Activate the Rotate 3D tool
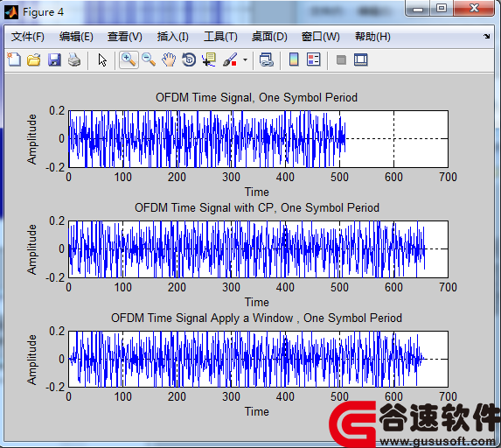Image resolution: width=501 pixels, height=448 pixels. coord(189,59)
